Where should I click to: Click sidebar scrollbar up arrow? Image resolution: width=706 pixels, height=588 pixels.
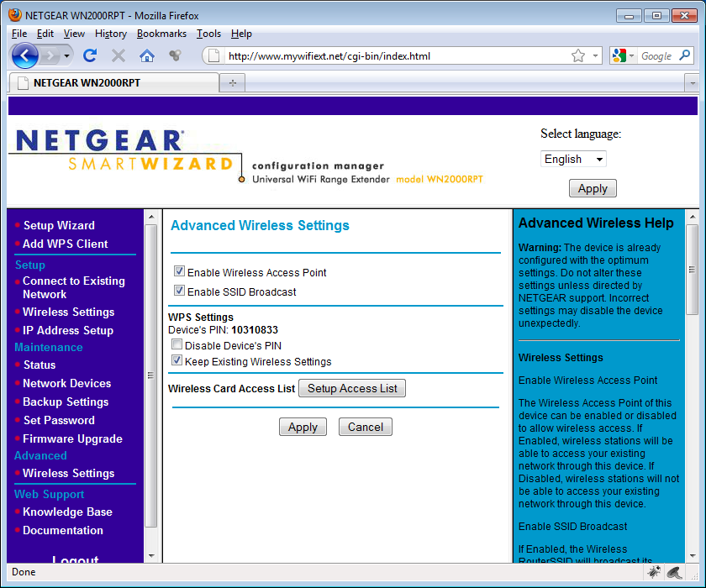coord(150,217)
